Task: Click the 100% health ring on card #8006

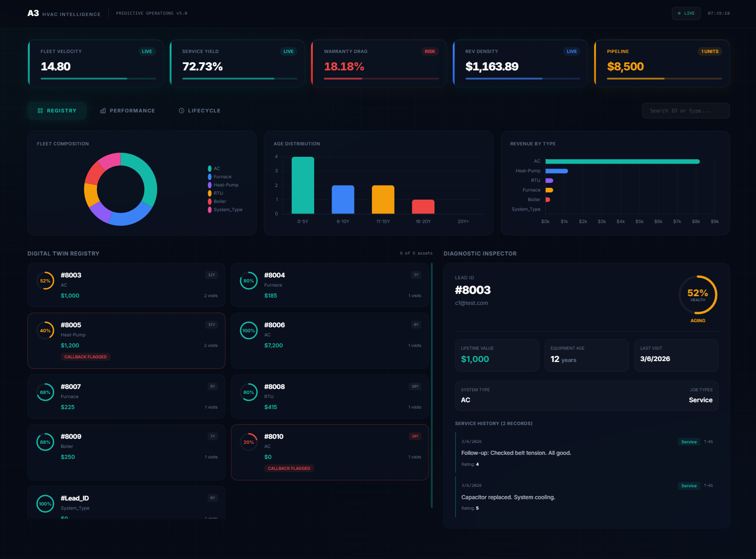Action: click(x=248, y=330)
